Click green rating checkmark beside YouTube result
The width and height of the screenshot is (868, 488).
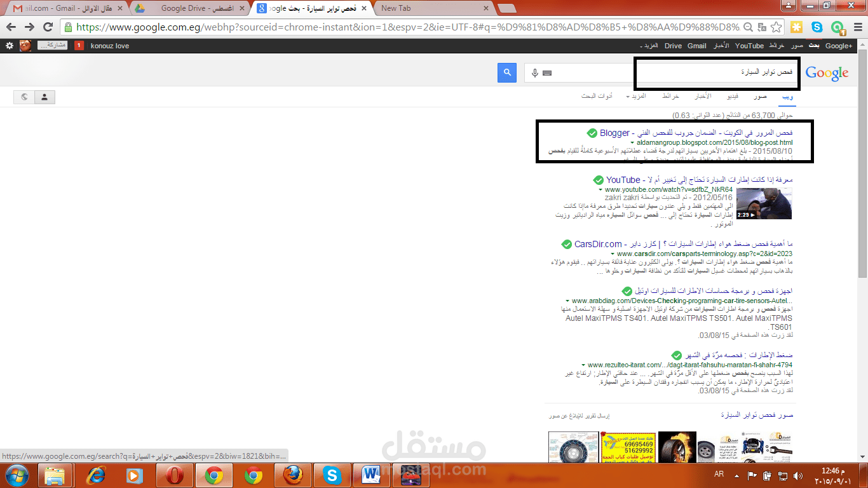[x=599, y=180]
